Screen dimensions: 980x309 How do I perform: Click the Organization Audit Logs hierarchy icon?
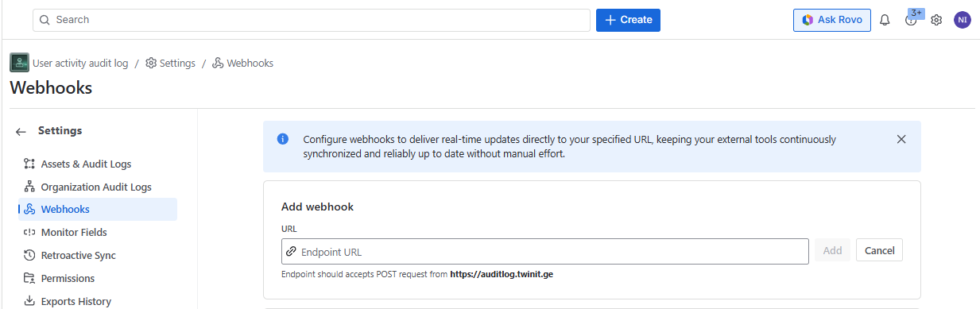tap(29, 187)
